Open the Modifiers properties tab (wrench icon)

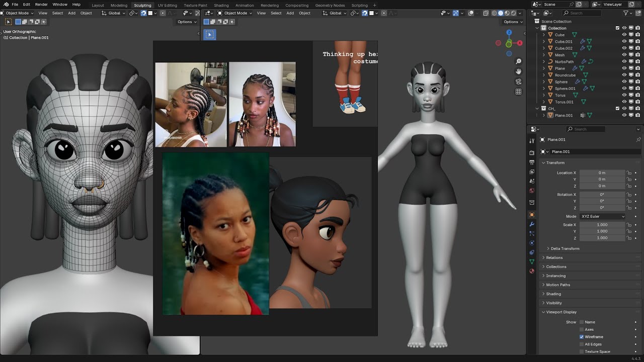click(x=532, y=224)
